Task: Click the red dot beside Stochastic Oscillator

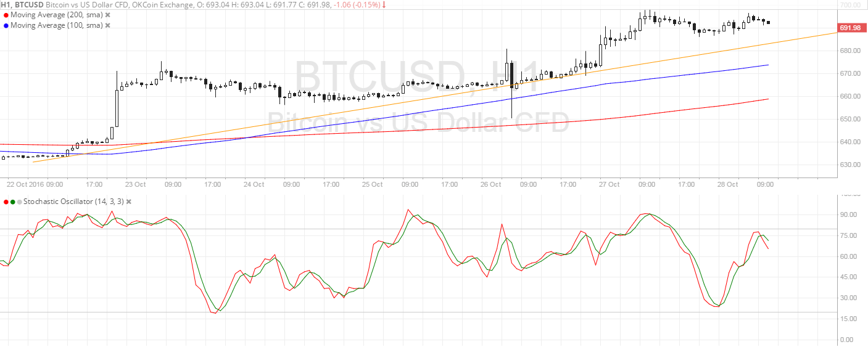Action: coord(6,202)
